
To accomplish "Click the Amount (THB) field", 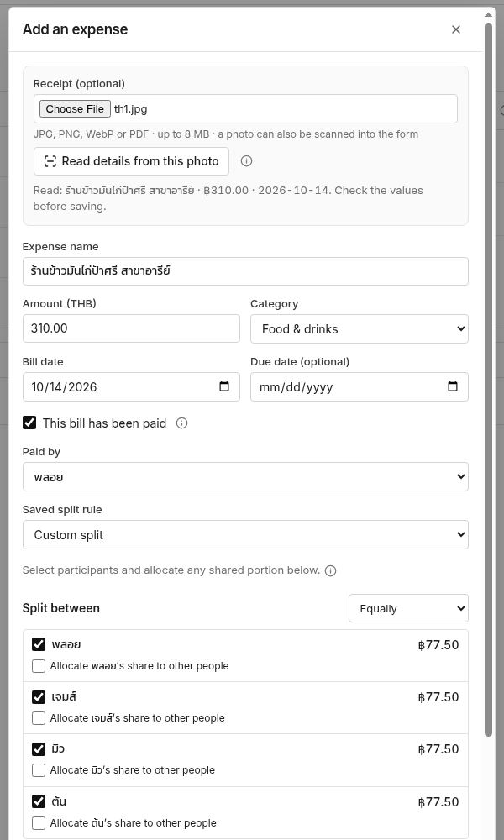I will pos(131,328).
